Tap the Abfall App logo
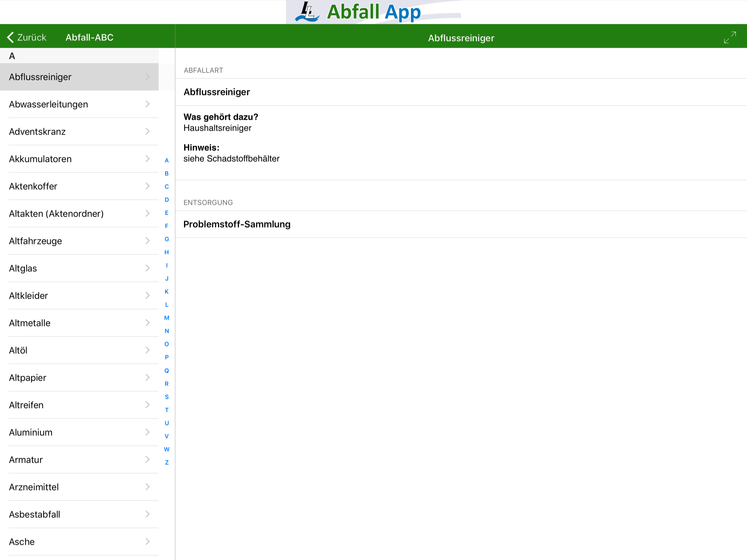Image resolution: width=747 pixels, height=560 pixels. click(x=373, y=12)
